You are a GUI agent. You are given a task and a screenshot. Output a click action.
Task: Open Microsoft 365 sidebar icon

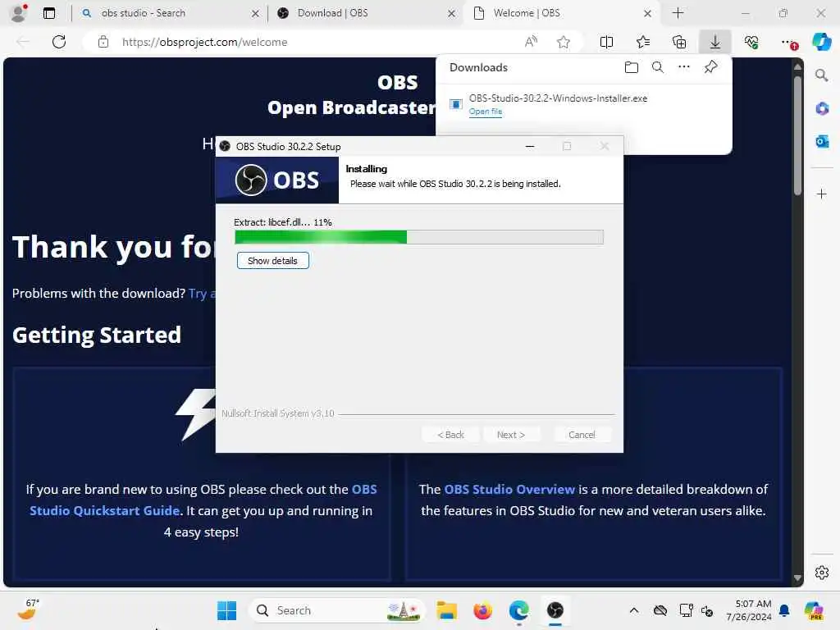(x=822, y=108)
